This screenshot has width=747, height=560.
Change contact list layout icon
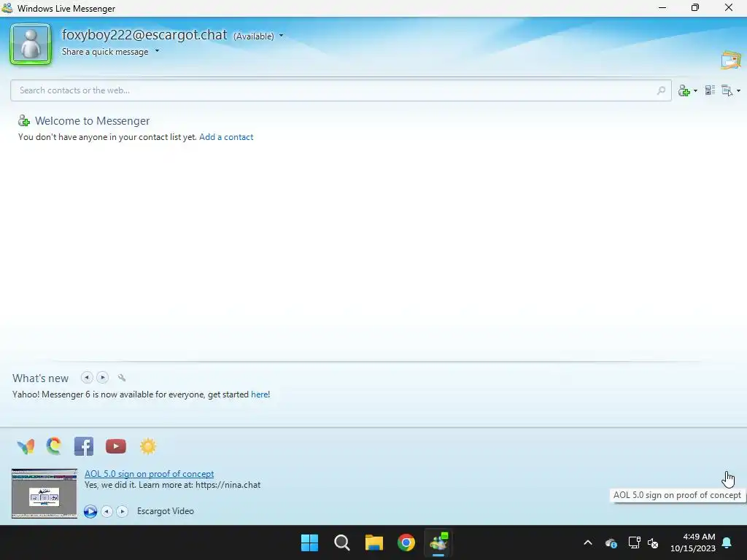point(710,90)
